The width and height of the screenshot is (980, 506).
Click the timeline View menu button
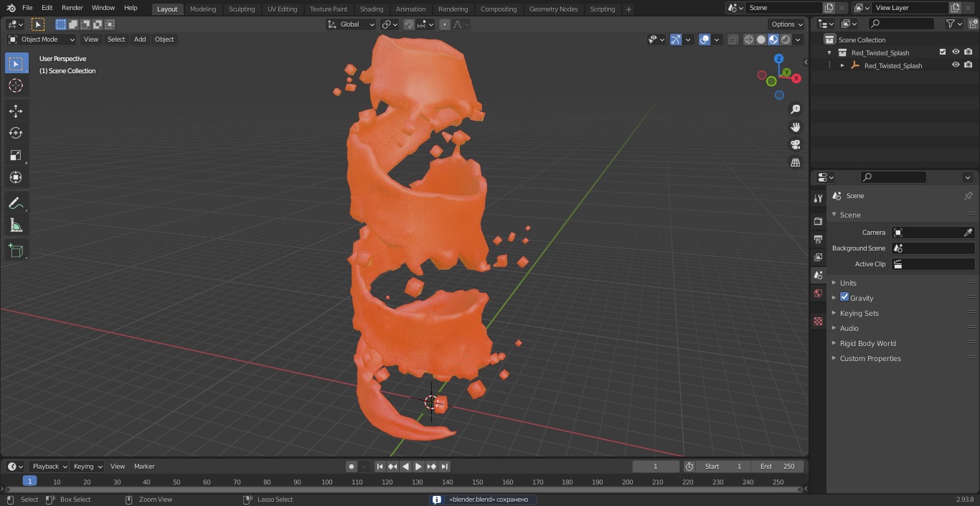(118, 467)
